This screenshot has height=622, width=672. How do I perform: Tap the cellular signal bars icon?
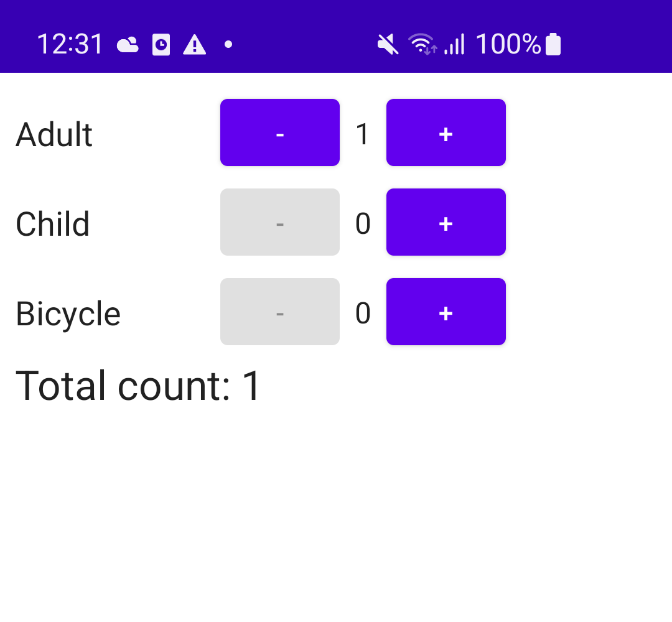pyautogui.click(x=455, y=44)
